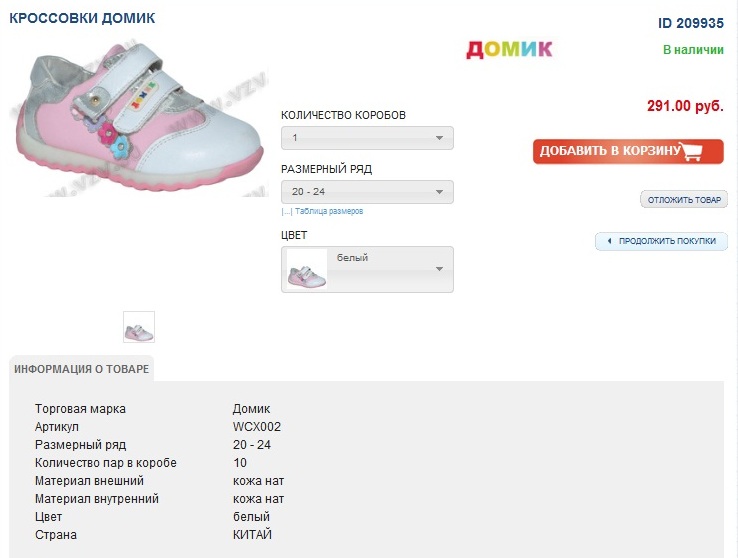
Task: Click the colorful ДОМИК brand logo
Action: click(x=509, y=49)
